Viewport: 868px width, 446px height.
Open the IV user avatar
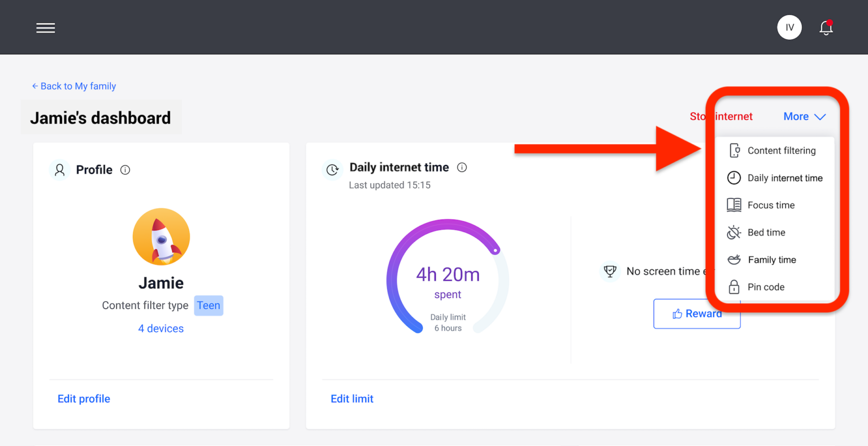click(x=789, y=28)
